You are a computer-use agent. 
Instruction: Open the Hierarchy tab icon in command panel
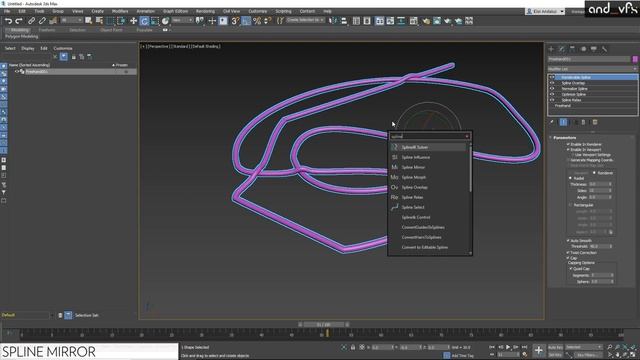(572, 49)
